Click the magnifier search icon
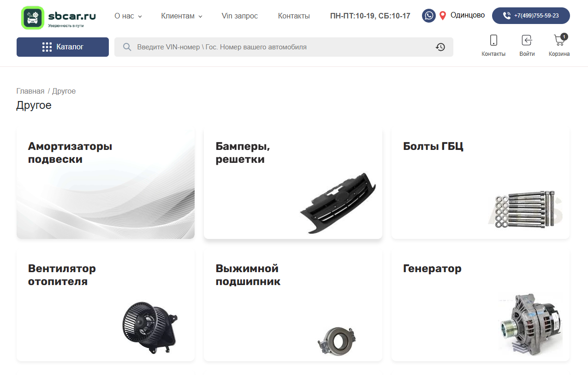The image size is (588, 375). tap(127, 47)
